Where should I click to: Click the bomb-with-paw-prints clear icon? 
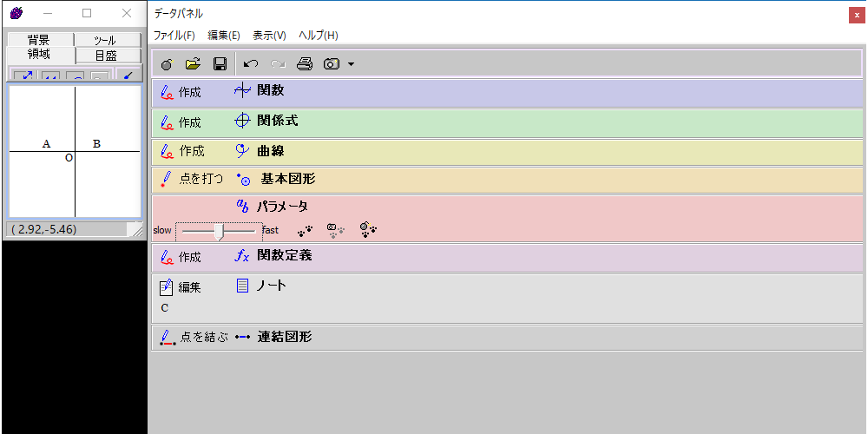(x=368, y=230)
